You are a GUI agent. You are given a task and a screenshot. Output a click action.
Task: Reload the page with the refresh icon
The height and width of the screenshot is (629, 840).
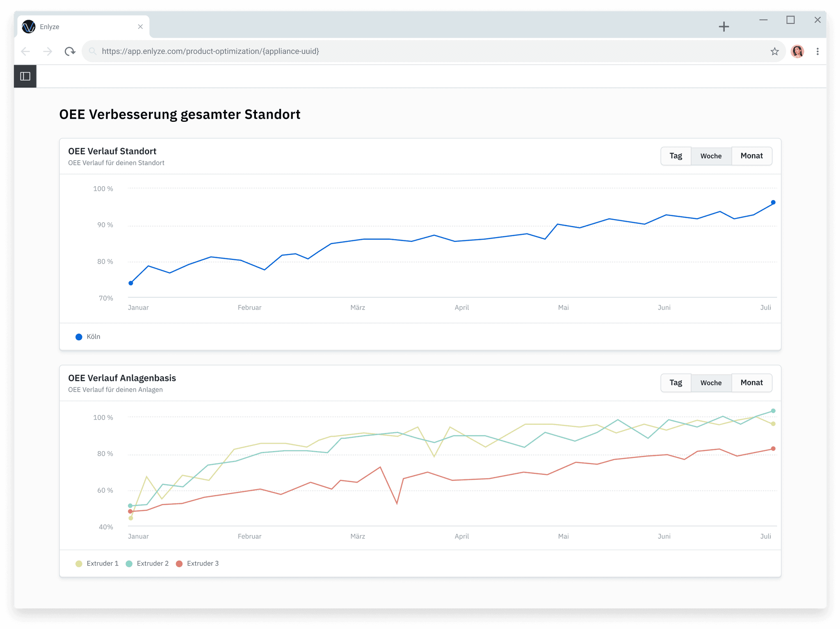pyautogui.click(x=70, y=51)
